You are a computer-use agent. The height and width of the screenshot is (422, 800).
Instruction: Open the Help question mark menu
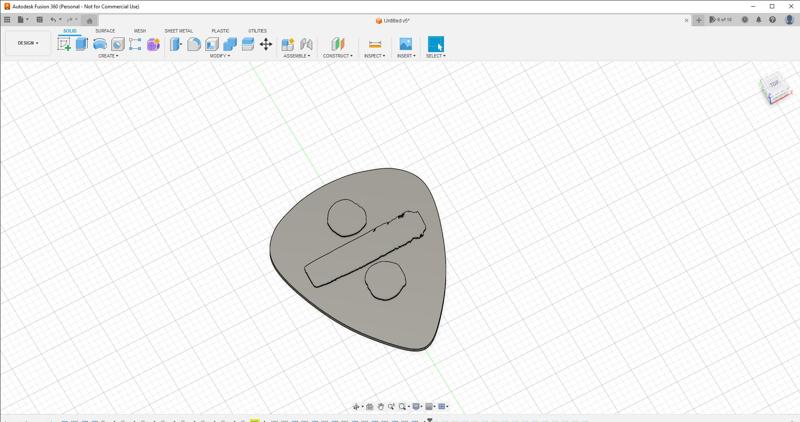point(772,20)
